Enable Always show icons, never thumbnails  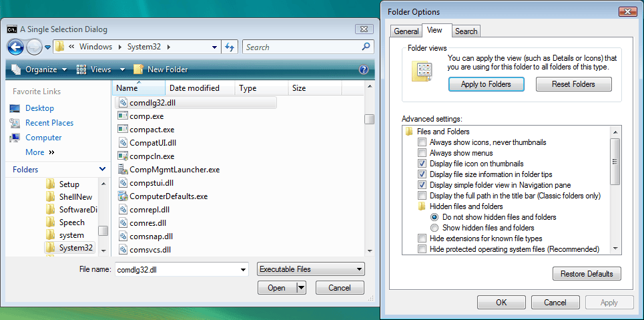tap(422, 142)
